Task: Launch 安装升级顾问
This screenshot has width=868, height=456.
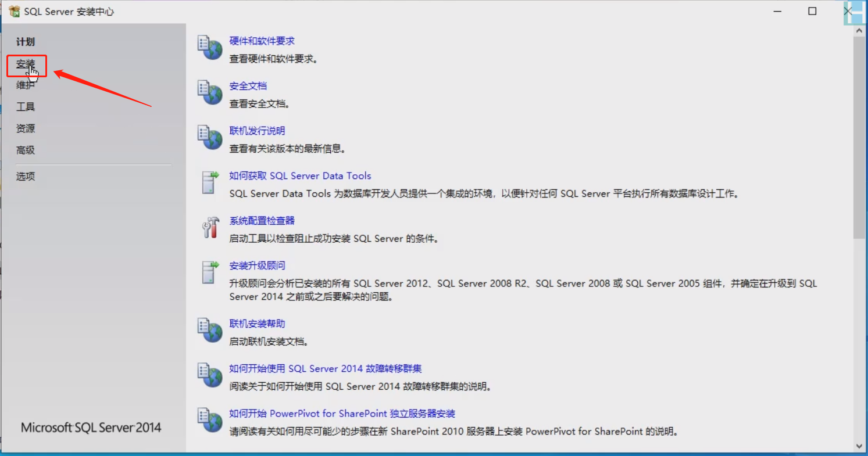Action: 258,265
